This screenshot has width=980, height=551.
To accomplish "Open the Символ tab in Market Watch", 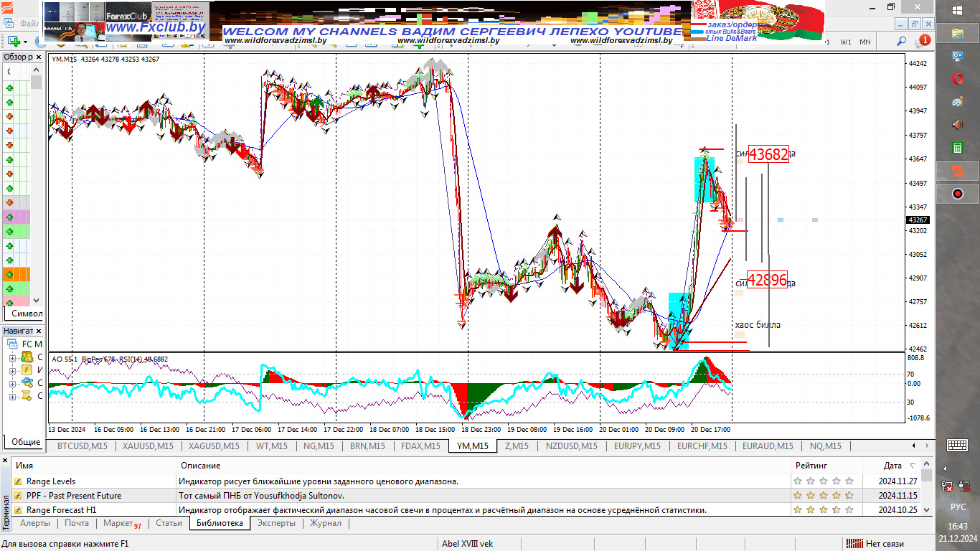I will click(27, 314).
